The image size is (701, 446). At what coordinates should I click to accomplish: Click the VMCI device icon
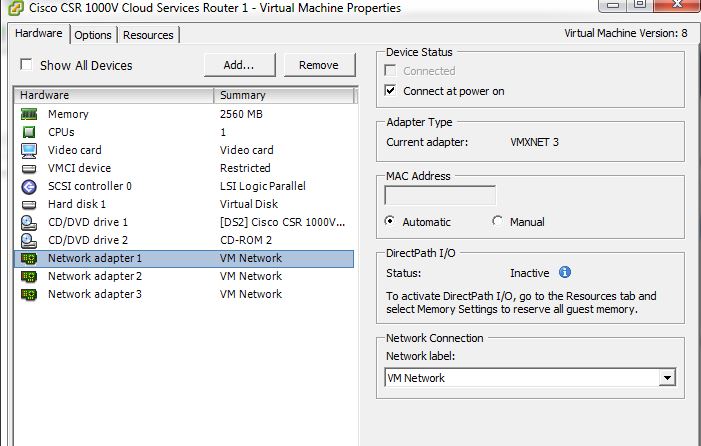pyautogui.click(x=29, y=168)
